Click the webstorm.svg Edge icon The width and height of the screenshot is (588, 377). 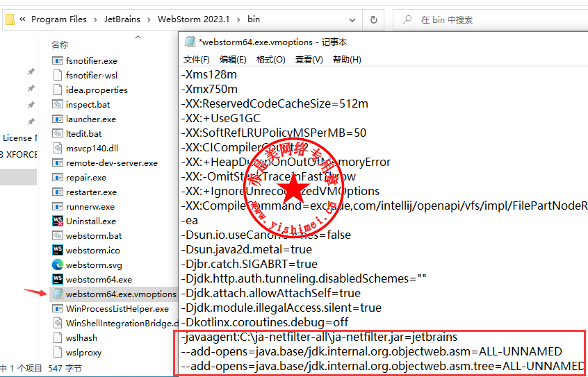[58, 265]
